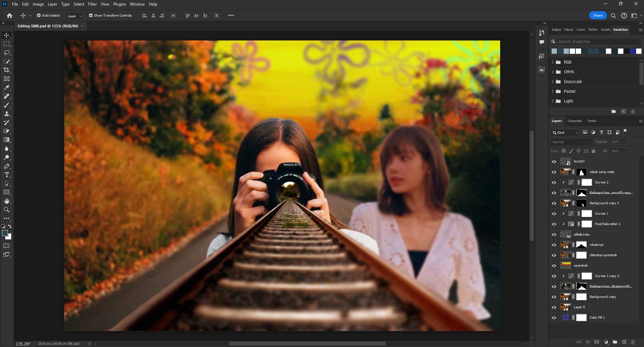Toggle Show Transform Controls checkbox

click(91, 16)
